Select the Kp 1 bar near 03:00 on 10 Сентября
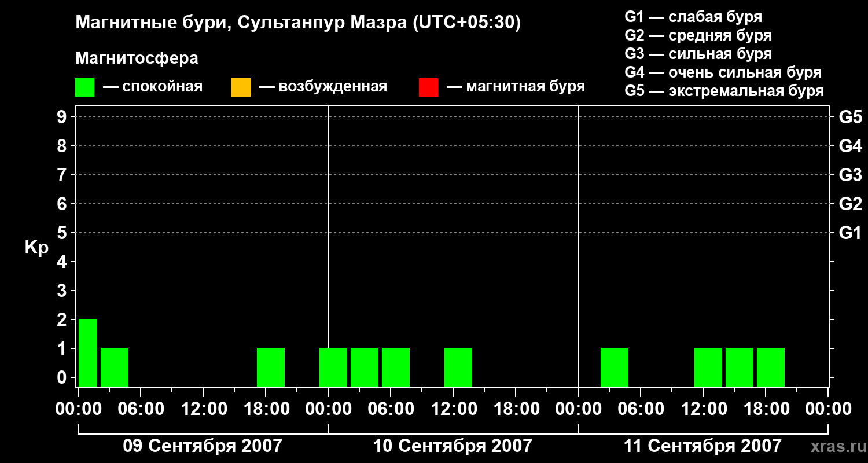 click(365, 367)
